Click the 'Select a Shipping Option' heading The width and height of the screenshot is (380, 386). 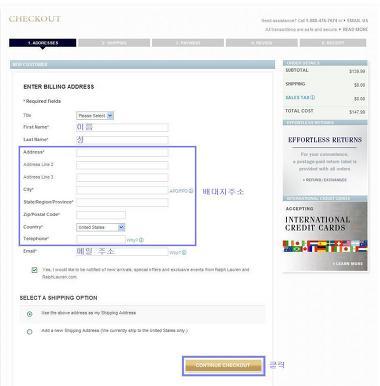[59, 298]
